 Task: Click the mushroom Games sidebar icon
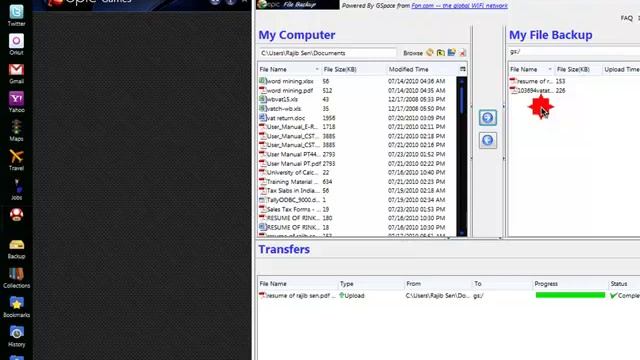pos(16,215)
